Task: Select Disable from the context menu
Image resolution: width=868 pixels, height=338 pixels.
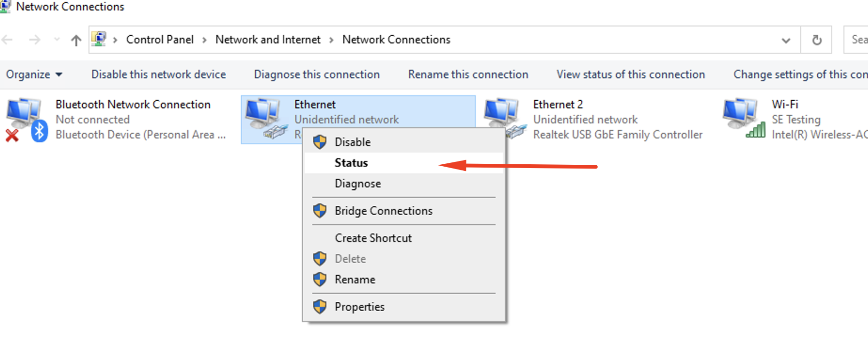Action: click(352, 142)
